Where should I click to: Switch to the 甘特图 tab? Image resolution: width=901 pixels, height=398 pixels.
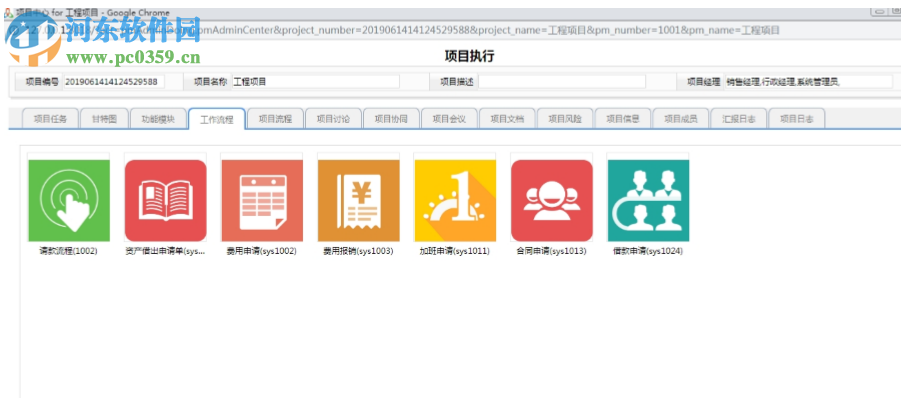coord(104,119)
